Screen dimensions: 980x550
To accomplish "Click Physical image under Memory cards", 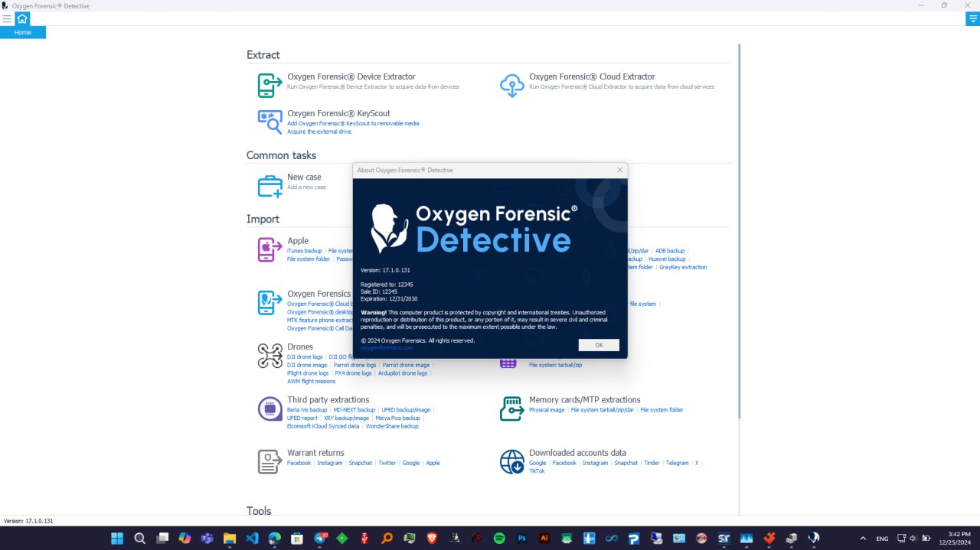I will pyautogui.click(x=547, y=410).
